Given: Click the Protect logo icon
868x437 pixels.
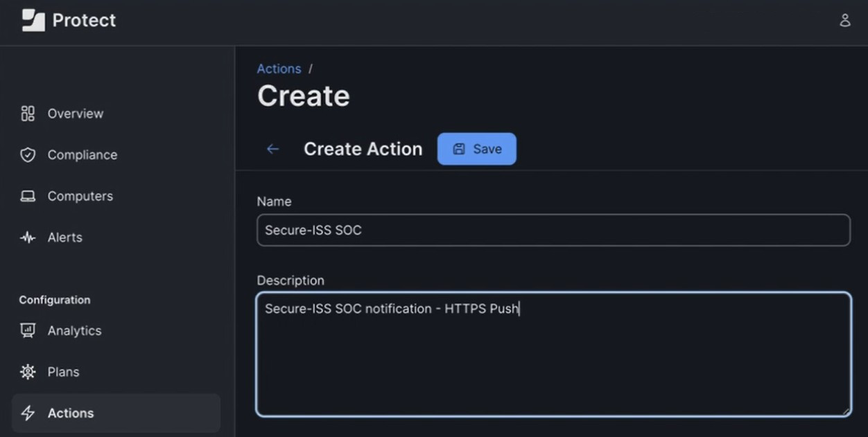Looking at the screenshot, I should [x=33, y=21].
